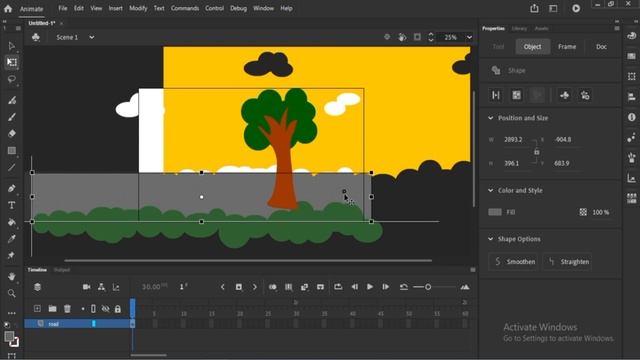Step back one frame in timeline
The height and width of the screenshot is (360, 640).
pos(354,287)
